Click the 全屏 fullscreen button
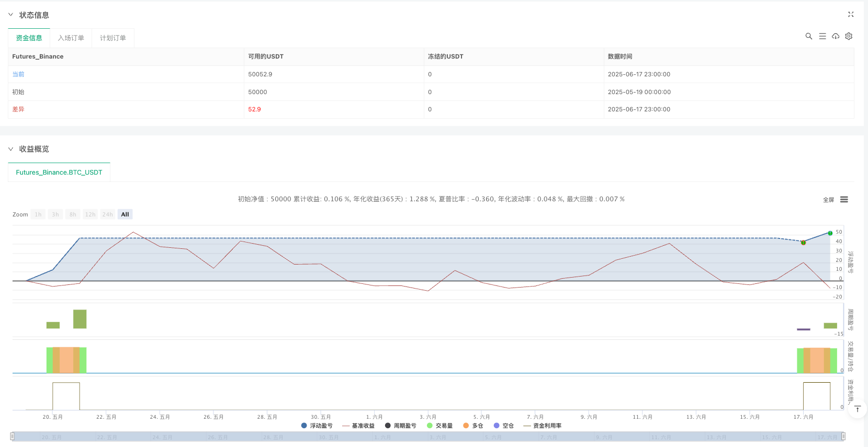 (828, 200)
